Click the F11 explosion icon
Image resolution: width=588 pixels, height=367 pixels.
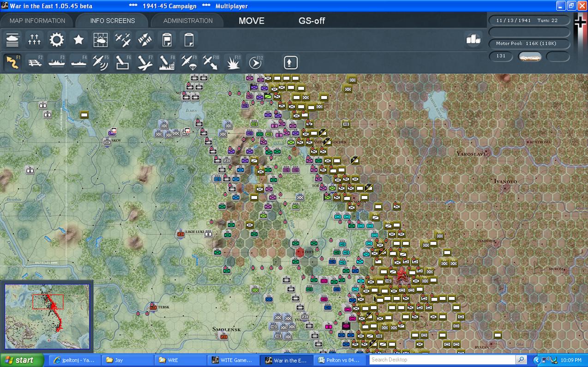pos(233,62)
